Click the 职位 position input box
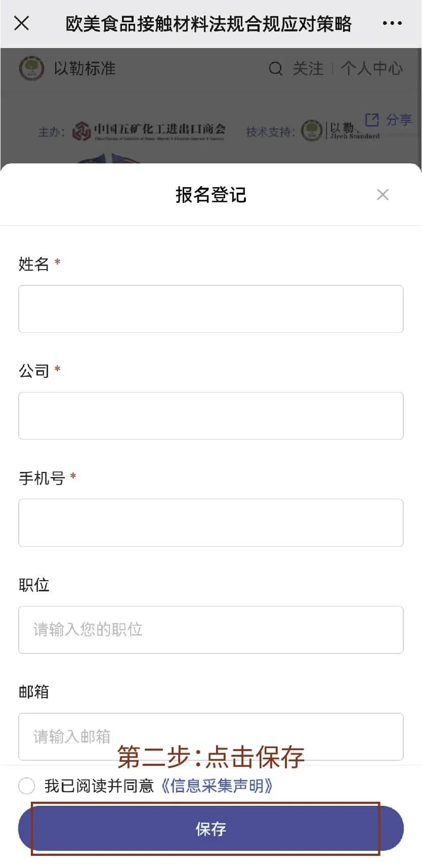 pos(210,630)
